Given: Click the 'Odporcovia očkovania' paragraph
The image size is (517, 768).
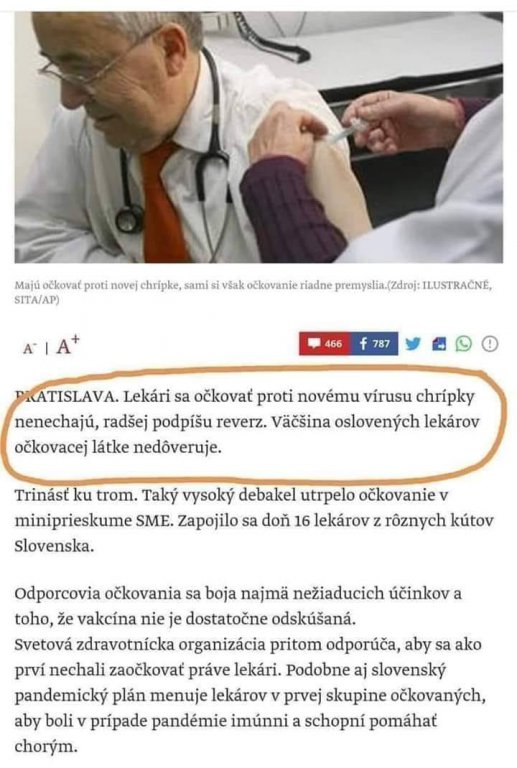Looking at the screenshot, I should click(x=238, y=606).
